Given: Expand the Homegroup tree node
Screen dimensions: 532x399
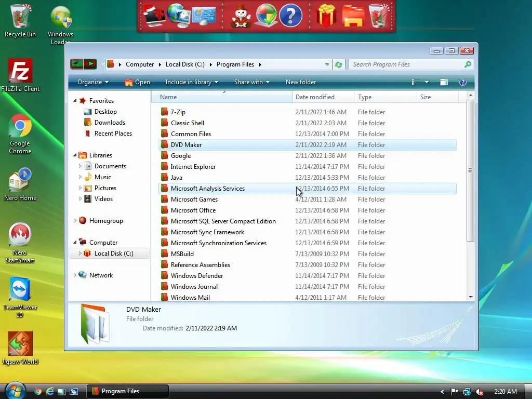Looking at the screenshot, I should (x=75, y=221).
